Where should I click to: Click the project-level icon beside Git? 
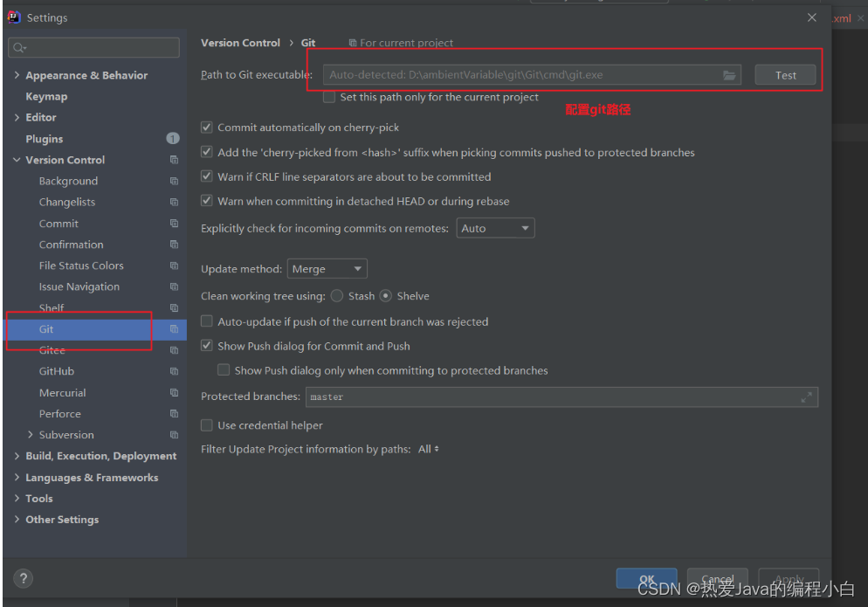tap(174, 329)
